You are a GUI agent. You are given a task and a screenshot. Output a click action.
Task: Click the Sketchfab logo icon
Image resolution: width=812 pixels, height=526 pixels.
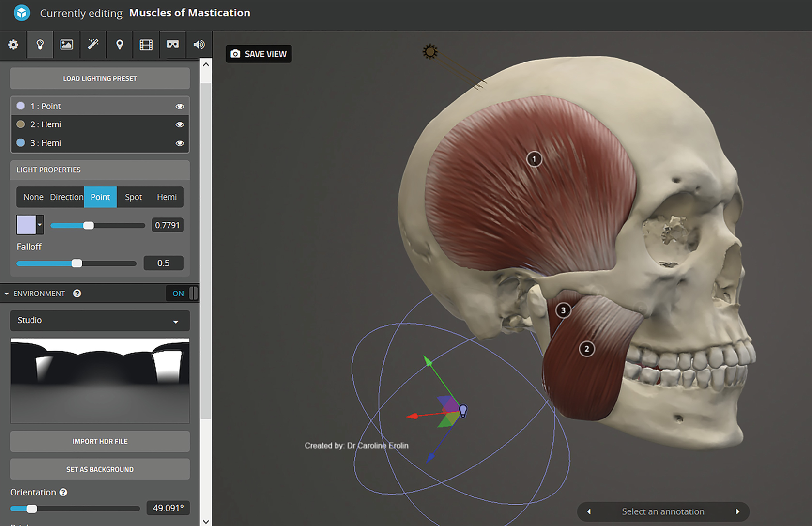pos(21,13)
